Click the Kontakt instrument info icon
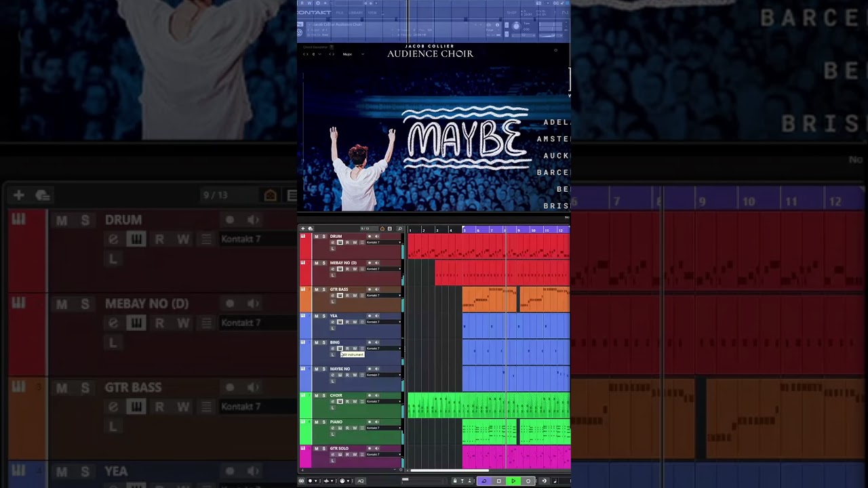This screenshot has height=488, width=868. pos(497,25)
